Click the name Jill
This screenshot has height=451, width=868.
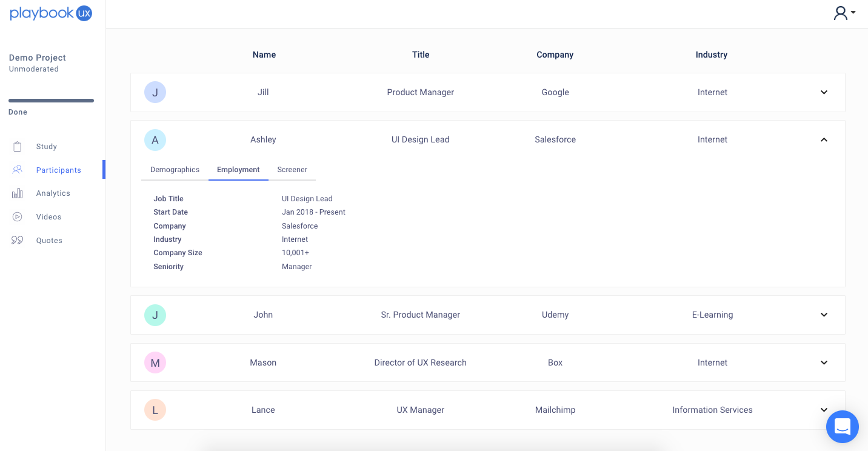click(x=263, y=92)
